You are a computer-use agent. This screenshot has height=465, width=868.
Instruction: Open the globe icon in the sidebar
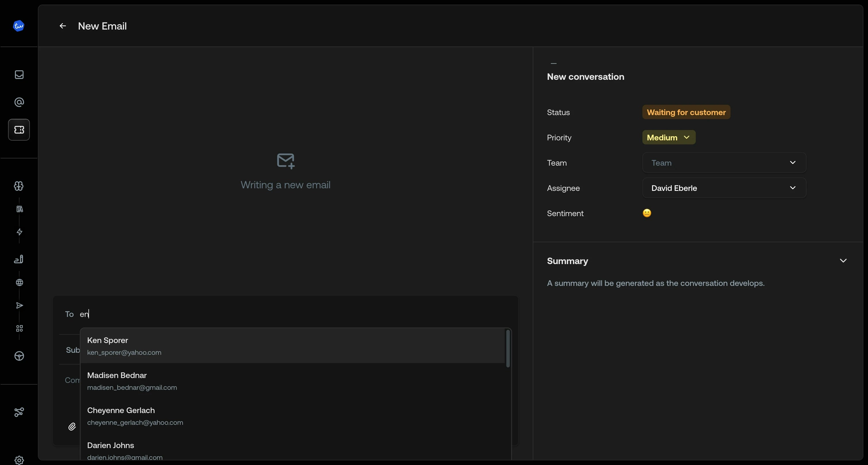19,282
